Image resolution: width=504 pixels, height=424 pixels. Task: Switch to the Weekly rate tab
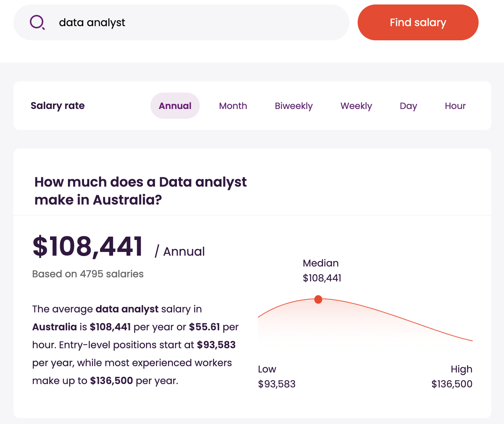(x=356, y=106)
